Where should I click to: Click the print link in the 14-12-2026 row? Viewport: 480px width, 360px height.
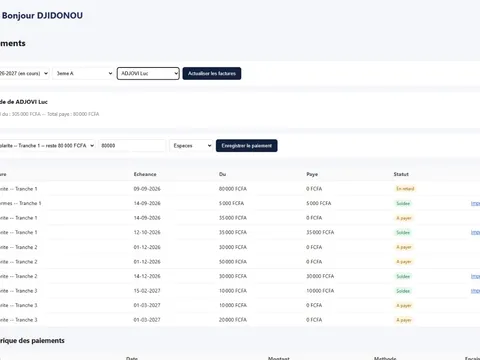(475, 276)
